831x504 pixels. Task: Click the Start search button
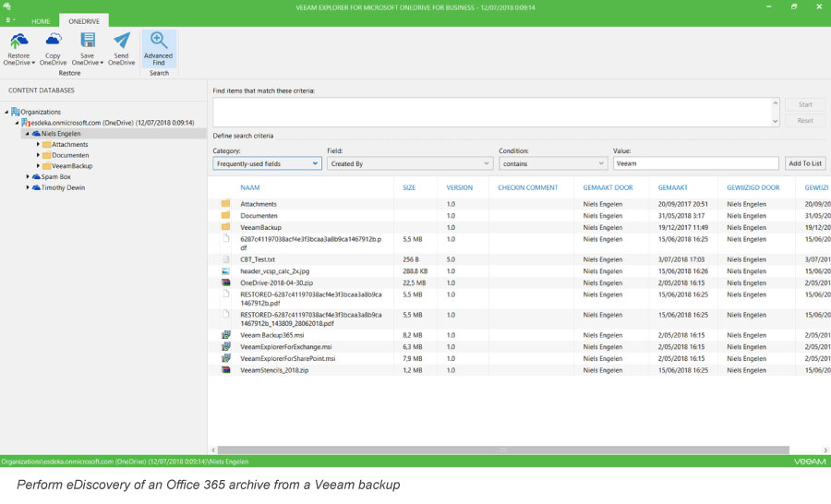pos(805,105)
